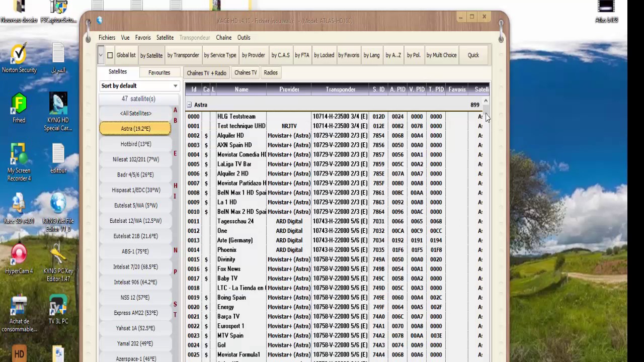Viewport: 644px width, 362px height.
Task: Open the Chaîne menu
Action: click(x=224, y=38)
